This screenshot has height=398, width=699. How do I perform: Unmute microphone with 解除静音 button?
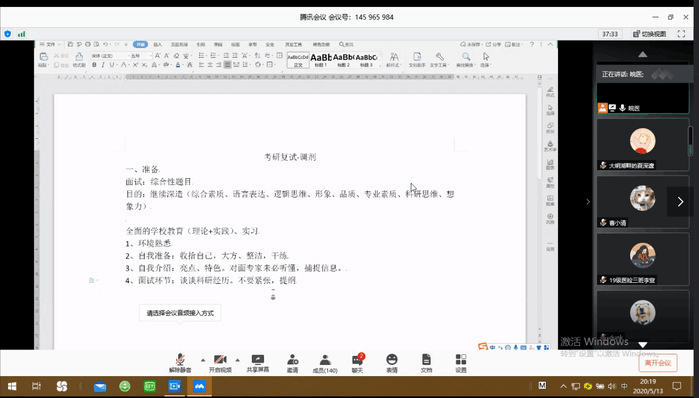180,363
